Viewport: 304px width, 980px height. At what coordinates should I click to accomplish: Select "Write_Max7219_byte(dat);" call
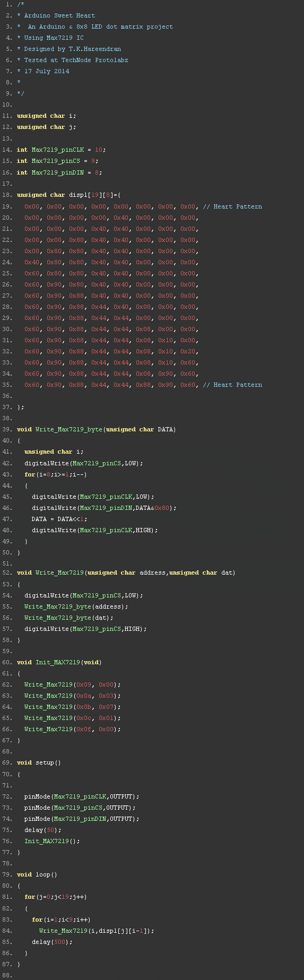69,618
